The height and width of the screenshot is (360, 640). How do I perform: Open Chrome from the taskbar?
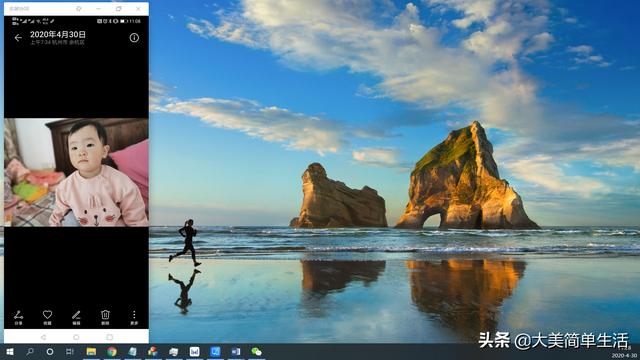[112, 351]
